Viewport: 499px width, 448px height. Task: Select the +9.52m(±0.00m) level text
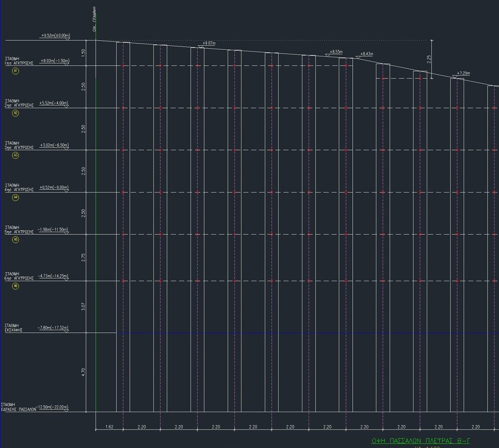pyautogui.click(x=55, y=35)
